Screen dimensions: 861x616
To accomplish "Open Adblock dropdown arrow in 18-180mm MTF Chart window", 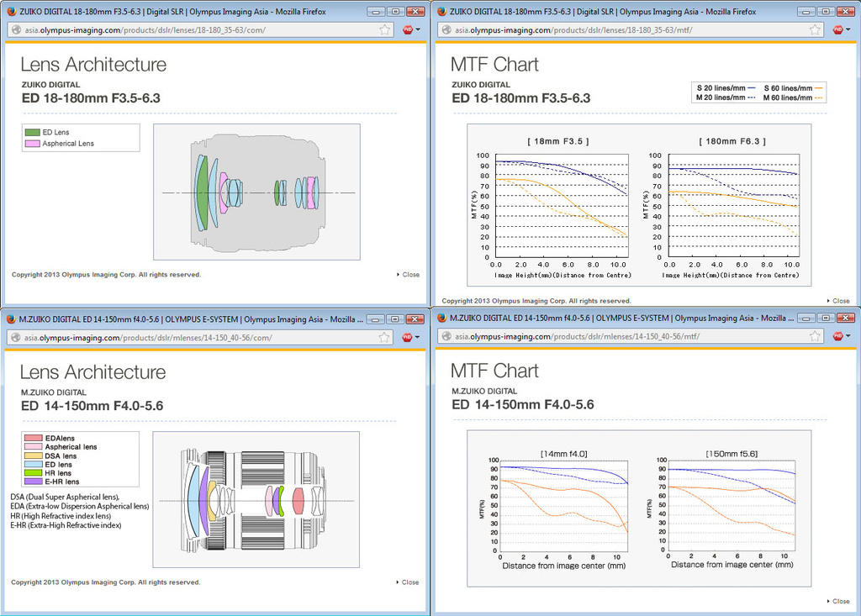I will click(848, 30).
